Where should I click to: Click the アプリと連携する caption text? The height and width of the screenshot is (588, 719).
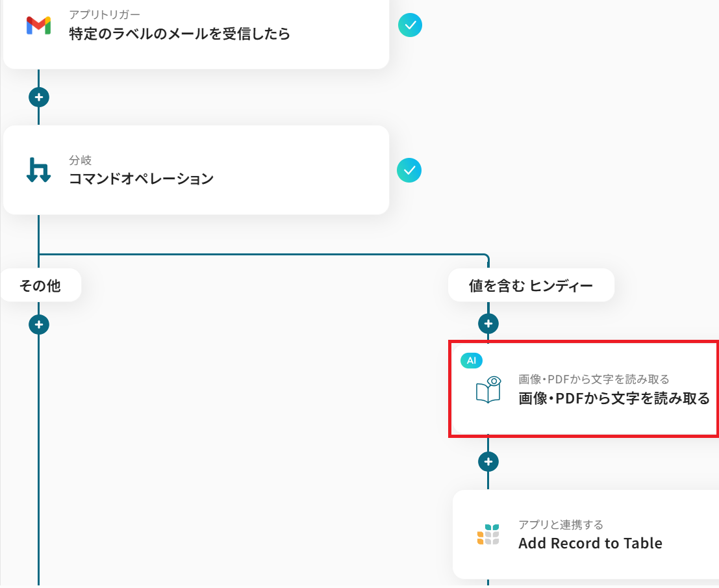(x=561, y=524)
